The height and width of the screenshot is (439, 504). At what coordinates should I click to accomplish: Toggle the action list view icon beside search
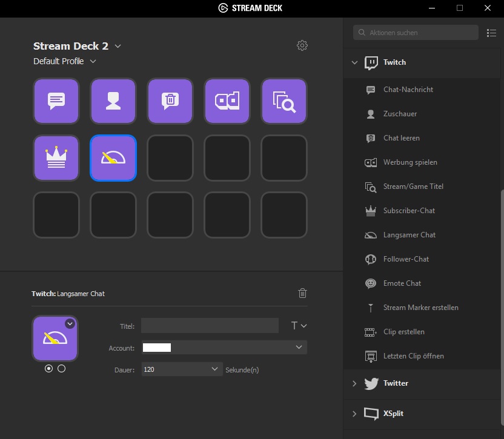point(491,33)
